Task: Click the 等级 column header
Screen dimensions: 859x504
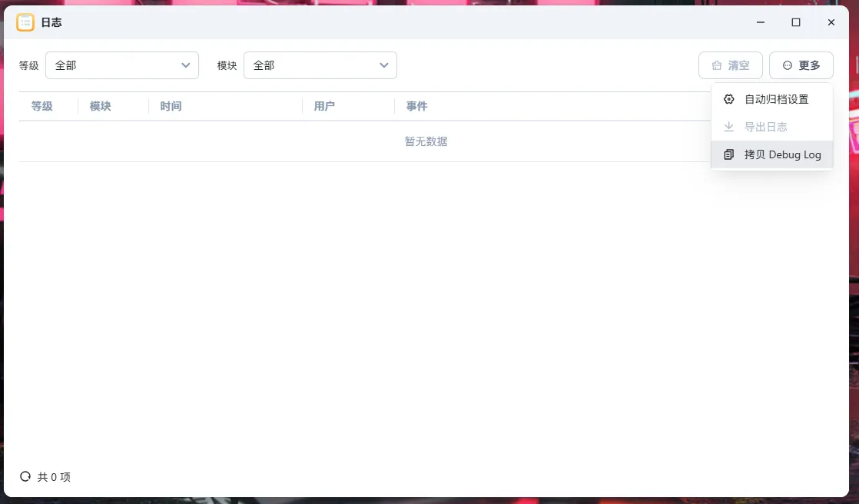Action: click(42, 106)
